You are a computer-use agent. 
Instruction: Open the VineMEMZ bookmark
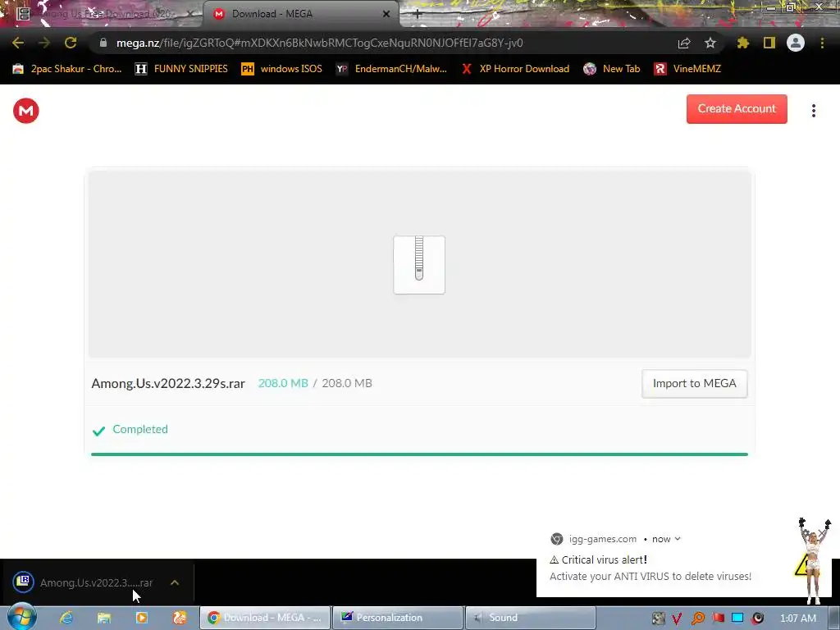(x=688, y=69)
